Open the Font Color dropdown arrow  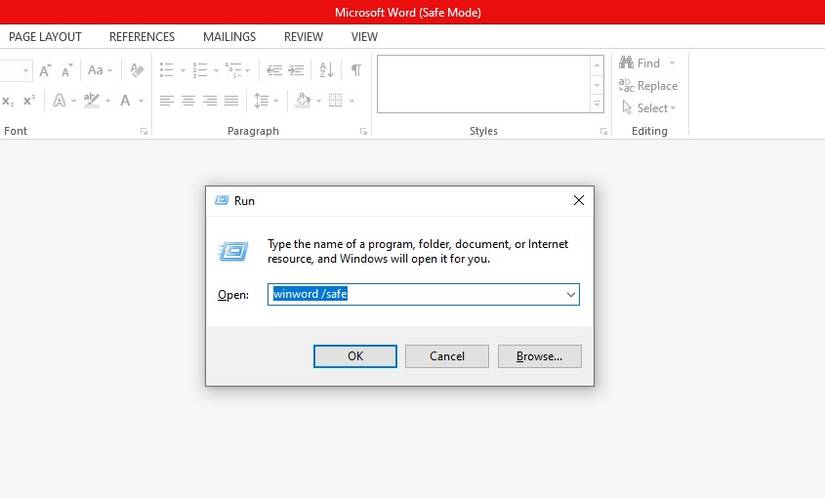coord(141,100)
